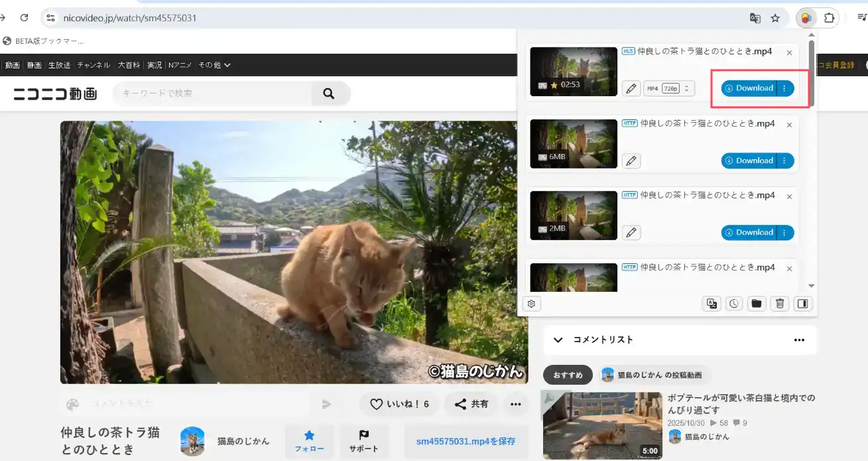The width and height of the screenshot is (868, 461).
Task: Open the downloader settings gear icon
Action: [531, 303]
